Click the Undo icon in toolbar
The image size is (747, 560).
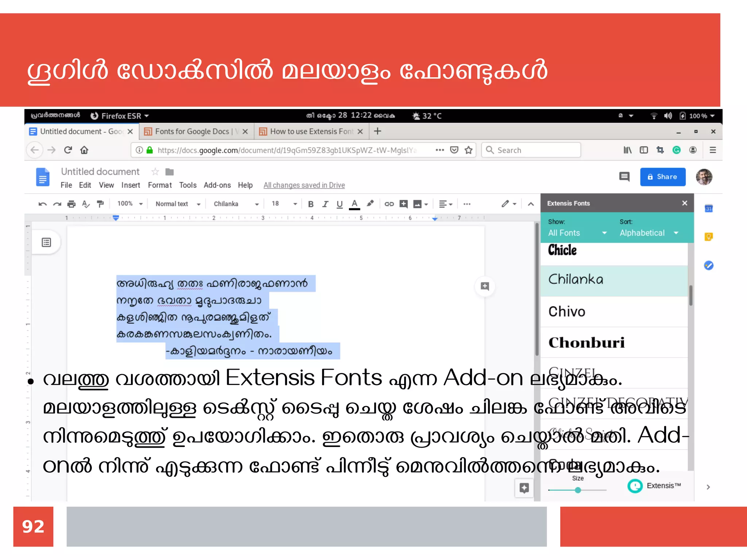point(43,204)
